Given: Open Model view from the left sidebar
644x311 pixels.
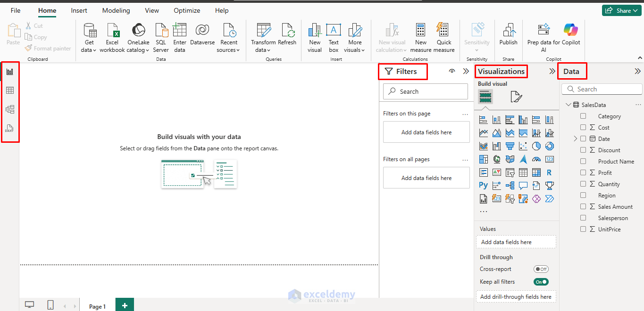Looking at the screenshot, I should click(10, 109).
